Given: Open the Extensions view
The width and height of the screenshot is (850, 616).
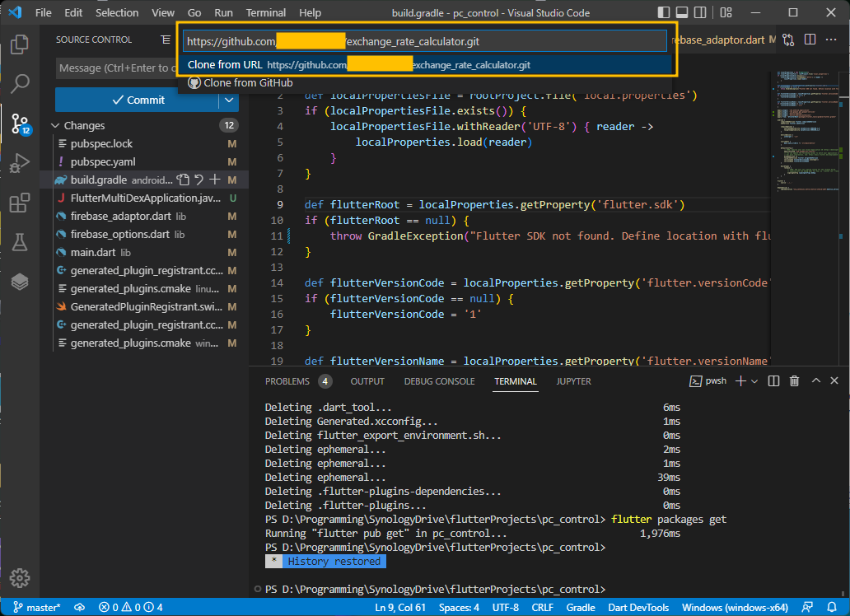Looking at the screenshot, I should tap(20, 203).
